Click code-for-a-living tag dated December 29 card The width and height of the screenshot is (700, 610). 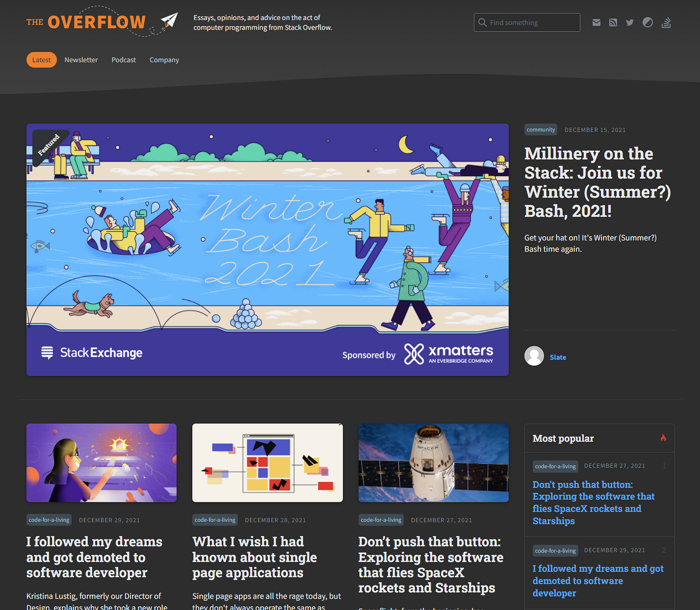click(49, 520)
